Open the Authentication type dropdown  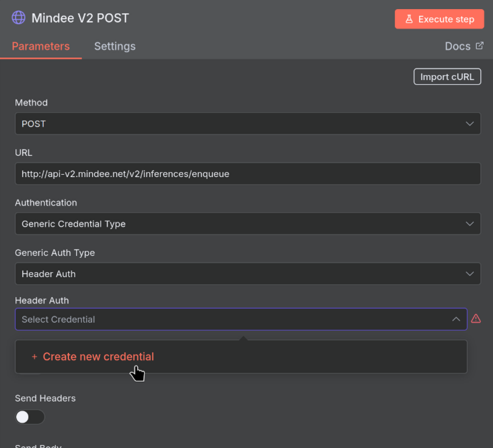coord(247,223)
